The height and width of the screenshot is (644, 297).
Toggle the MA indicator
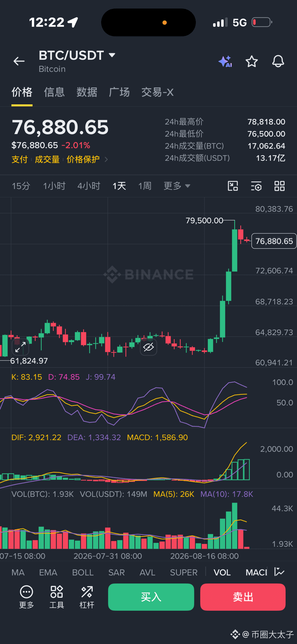point(18,572)
